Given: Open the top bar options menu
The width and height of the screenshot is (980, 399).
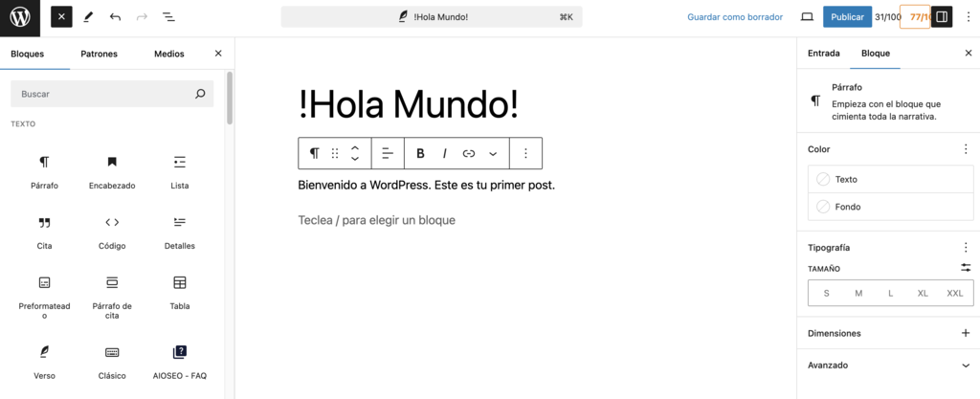Looking at the screenshot, I should tap(969, 17).
